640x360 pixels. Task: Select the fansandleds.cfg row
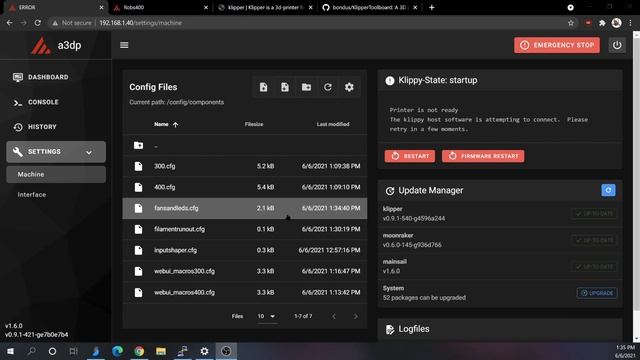pyautogui.click(x=244, y=208)
